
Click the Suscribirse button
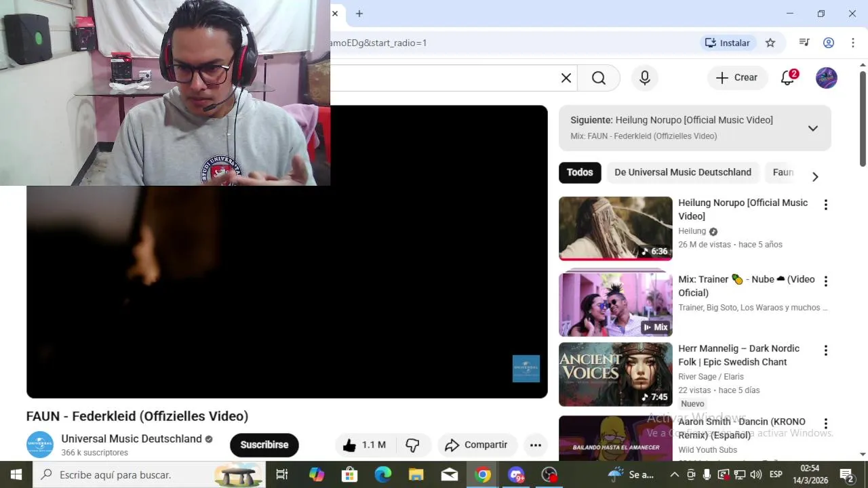[x=264, y=445]
